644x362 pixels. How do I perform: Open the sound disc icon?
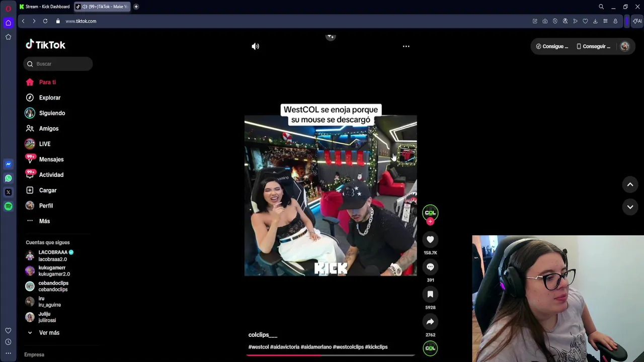point(430,348)
